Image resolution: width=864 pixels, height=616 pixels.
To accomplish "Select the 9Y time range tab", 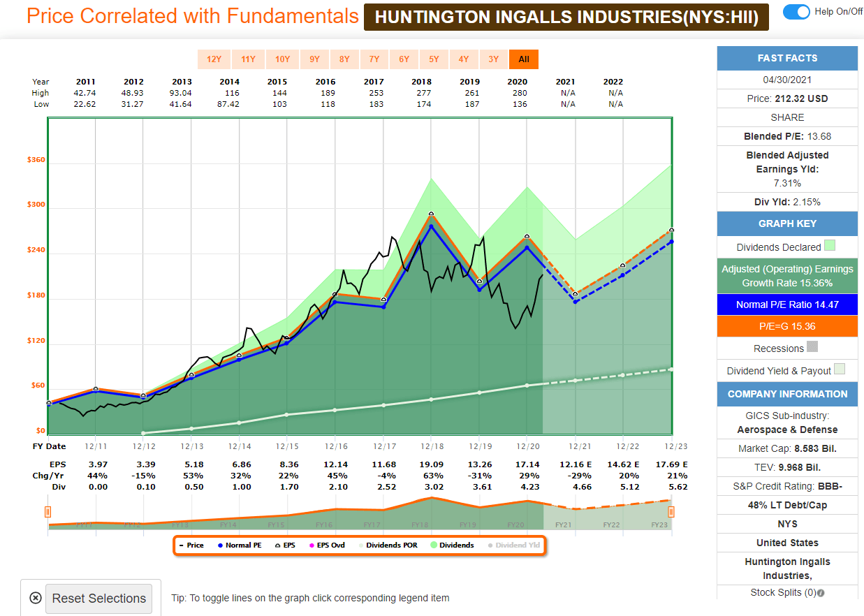I will [315, 59].
